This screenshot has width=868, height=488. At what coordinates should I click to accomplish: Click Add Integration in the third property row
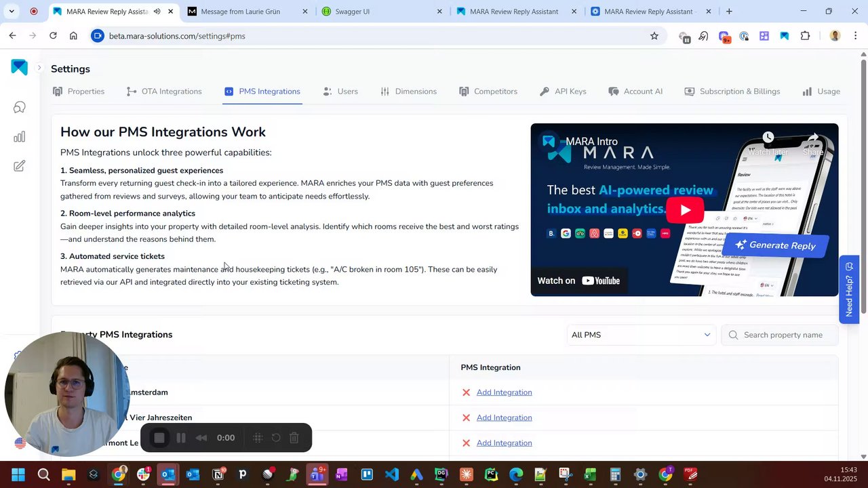tap(504, 443)
